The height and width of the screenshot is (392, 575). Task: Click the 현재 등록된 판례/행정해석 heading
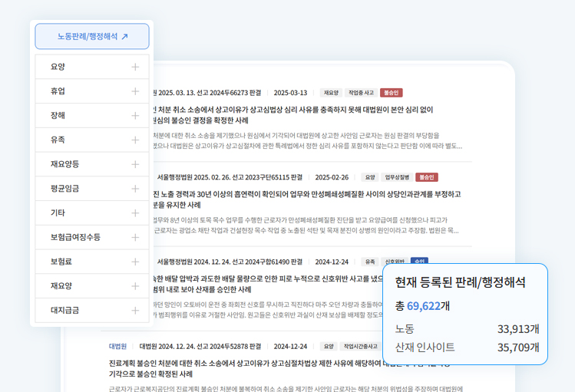pos(460,282)
